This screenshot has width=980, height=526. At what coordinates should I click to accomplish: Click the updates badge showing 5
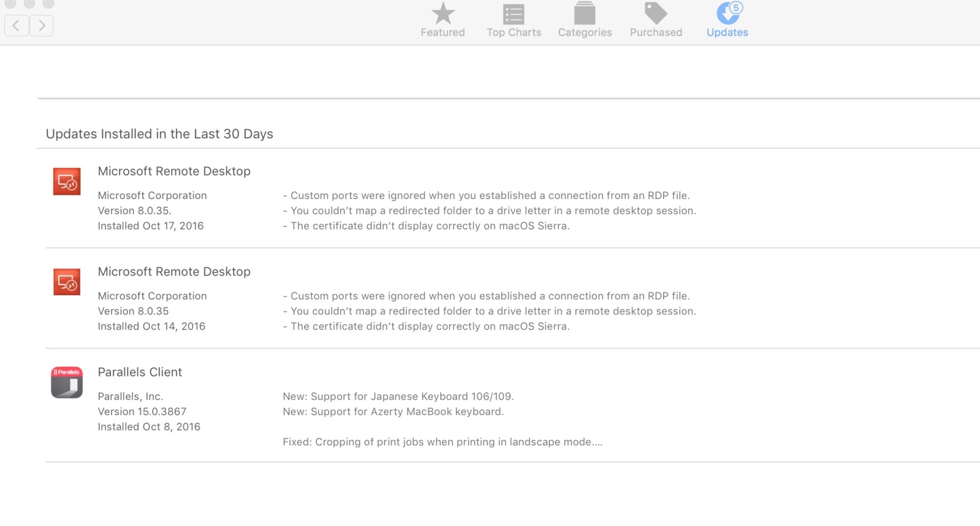coord(736,8)
